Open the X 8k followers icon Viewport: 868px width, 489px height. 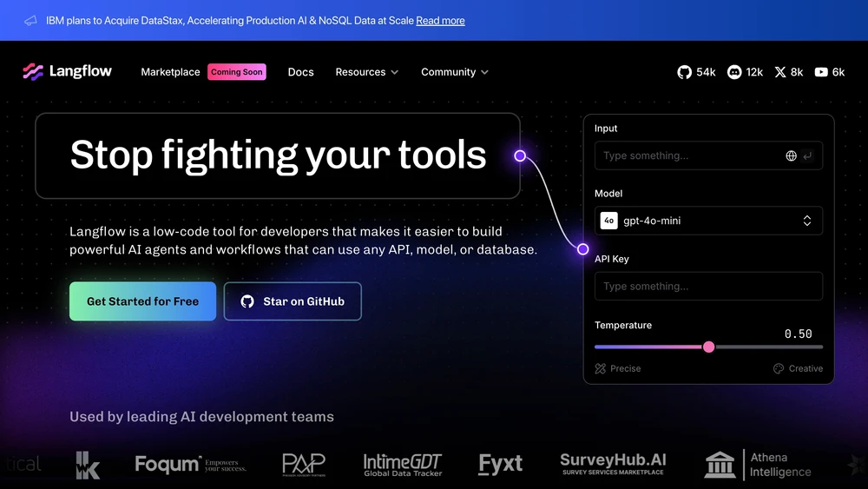click(780, 72)
